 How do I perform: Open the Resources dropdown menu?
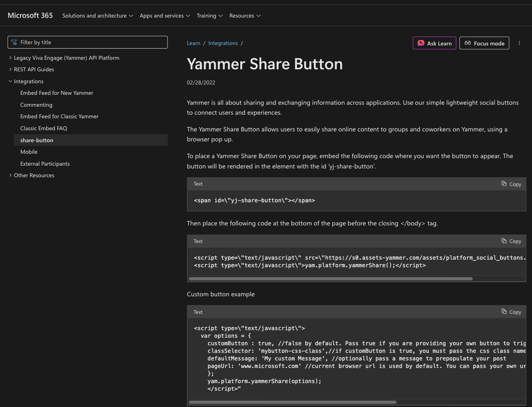click(x=245, y=15)
